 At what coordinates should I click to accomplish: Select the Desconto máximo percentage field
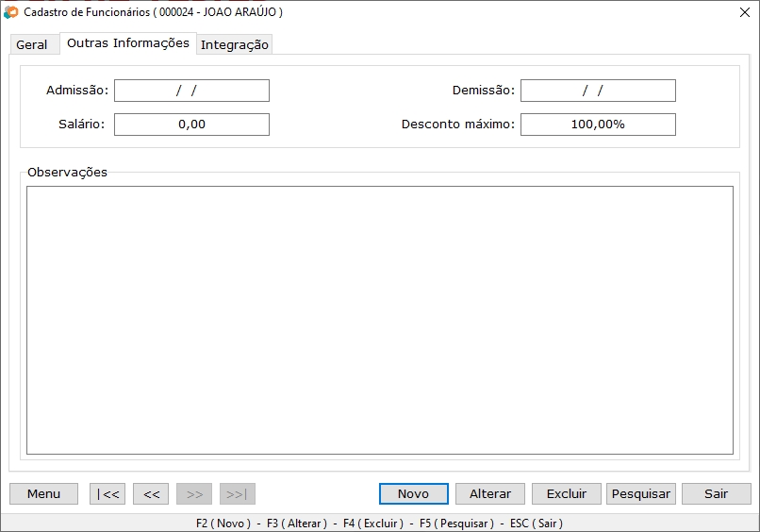pyautogui.click(x=598, y=125)
